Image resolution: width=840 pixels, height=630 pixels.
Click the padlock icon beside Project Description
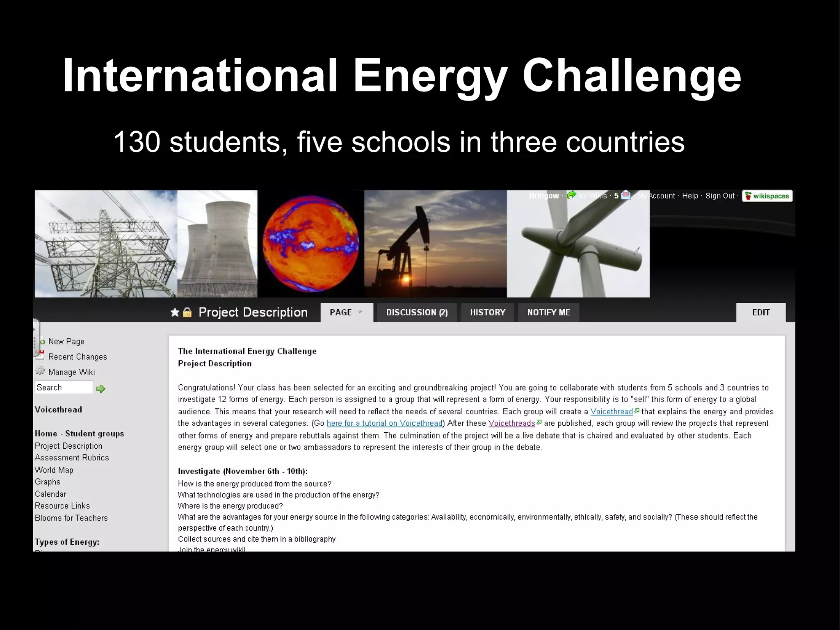(x=187, y=313)
